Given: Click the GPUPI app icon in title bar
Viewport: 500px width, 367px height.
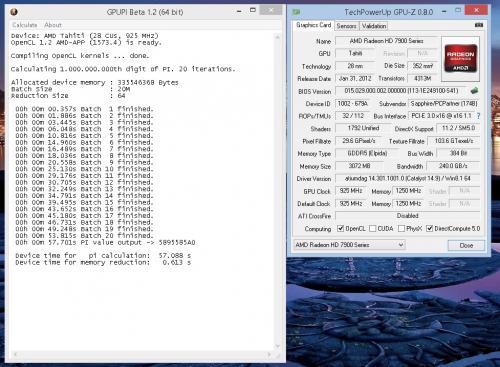Looking at the screenshot, I should pyautogui.click(x=14, y=12).
